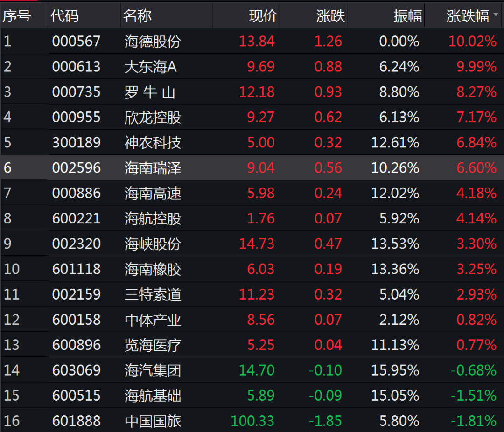Select stock code 002320
504x432 pixels.
(76, 244)
